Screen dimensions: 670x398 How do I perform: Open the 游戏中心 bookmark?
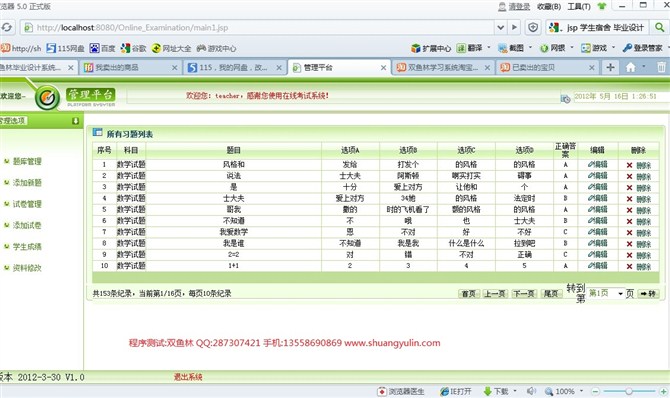click(216, 48)
